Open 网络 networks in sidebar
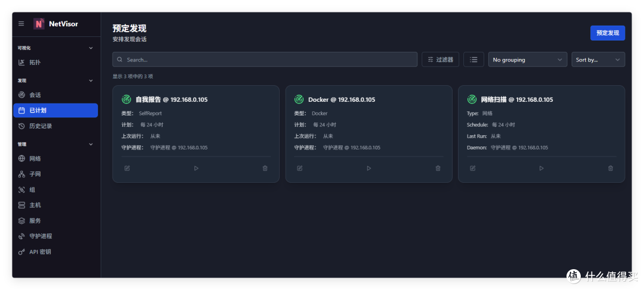Viewport: 644px width, 290px height. (55, 158)
